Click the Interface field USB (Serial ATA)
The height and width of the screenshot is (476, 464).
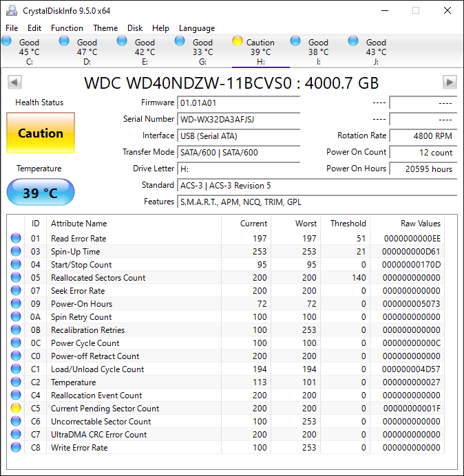point(238,136)
